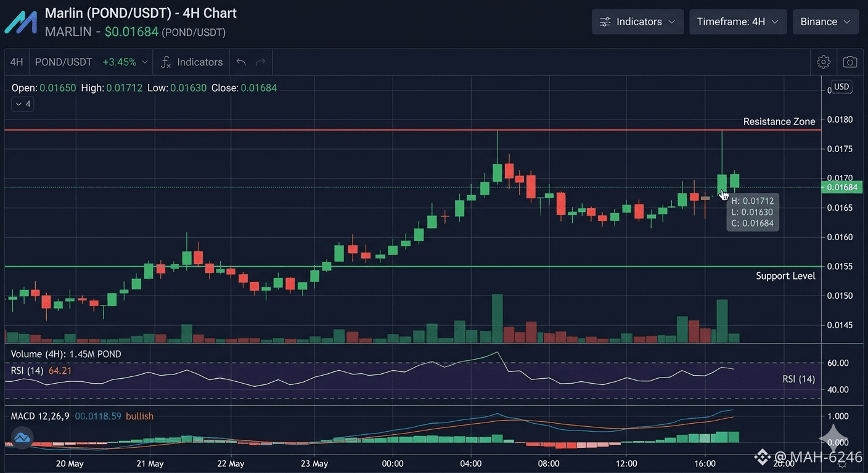Click the fx Indicators toolbar button

coord(192,62)
